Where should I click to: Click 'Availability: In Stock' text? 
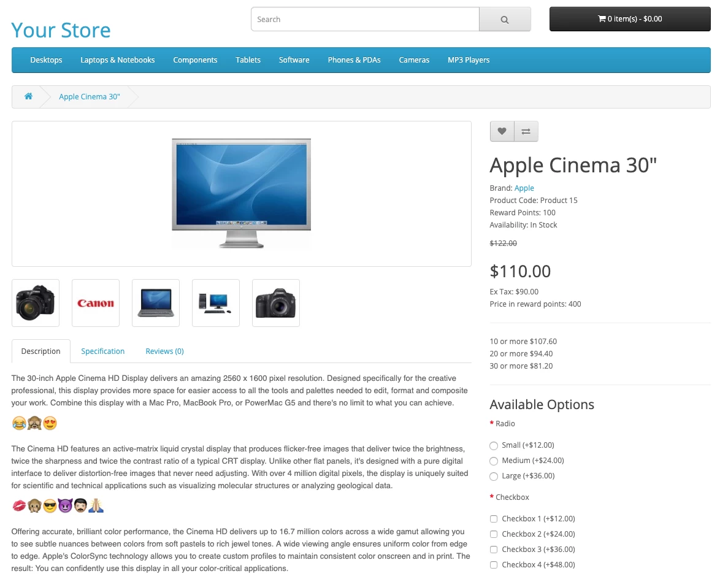pyautogui.click(x=523, y=224)
